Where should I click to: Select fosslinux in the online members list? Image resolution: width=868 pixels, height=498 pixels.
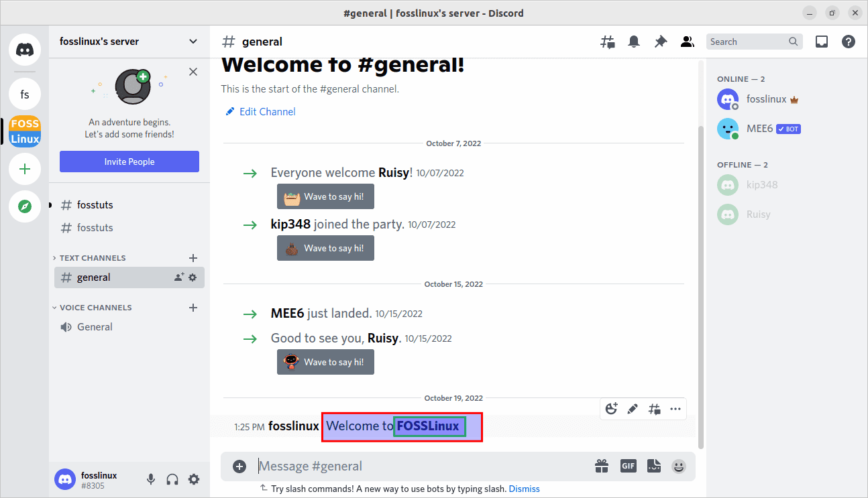787,99
